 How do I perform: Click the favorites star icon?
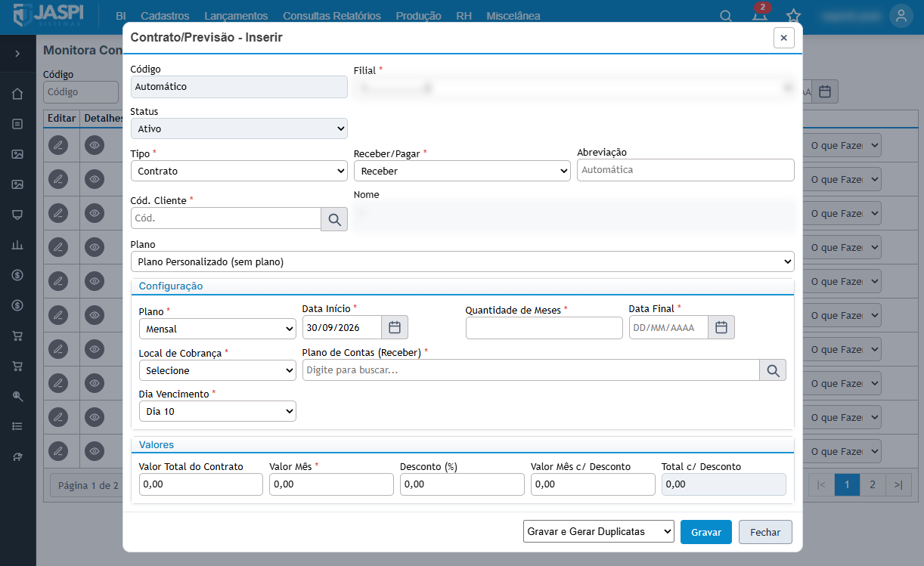pos(793,16)
